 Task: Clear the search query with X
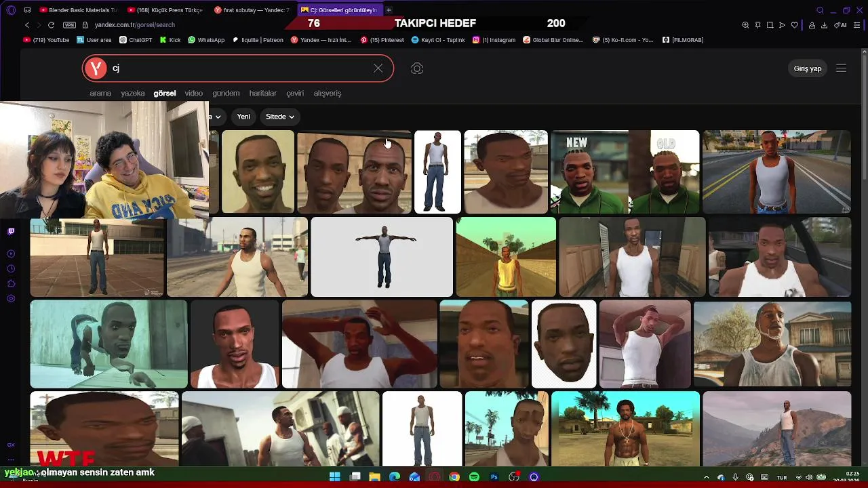point(378,68)
